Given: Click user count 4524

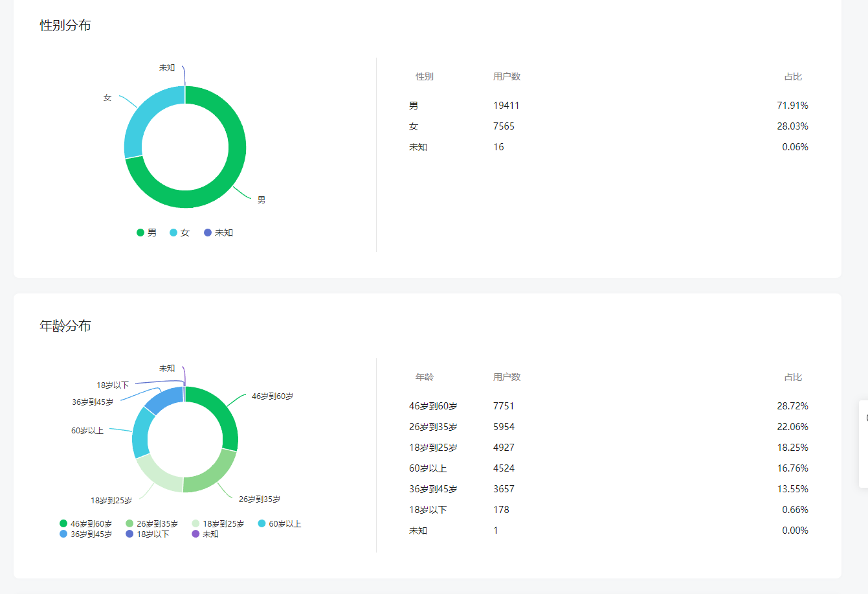Looking at the screenshot, I should tap(504, 468).
